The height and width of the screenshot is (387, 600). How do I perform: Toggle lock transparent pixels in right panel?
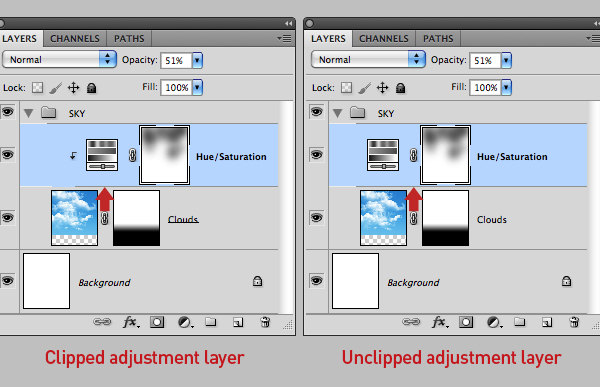pyautogui.click(x=346, y=88)
